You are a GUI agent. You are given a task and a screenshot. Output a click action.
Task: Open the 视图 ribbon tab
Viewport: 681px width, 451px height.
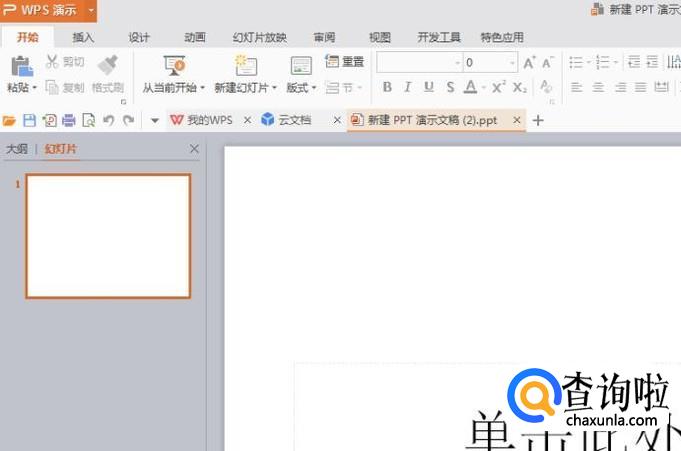point(380,37)
